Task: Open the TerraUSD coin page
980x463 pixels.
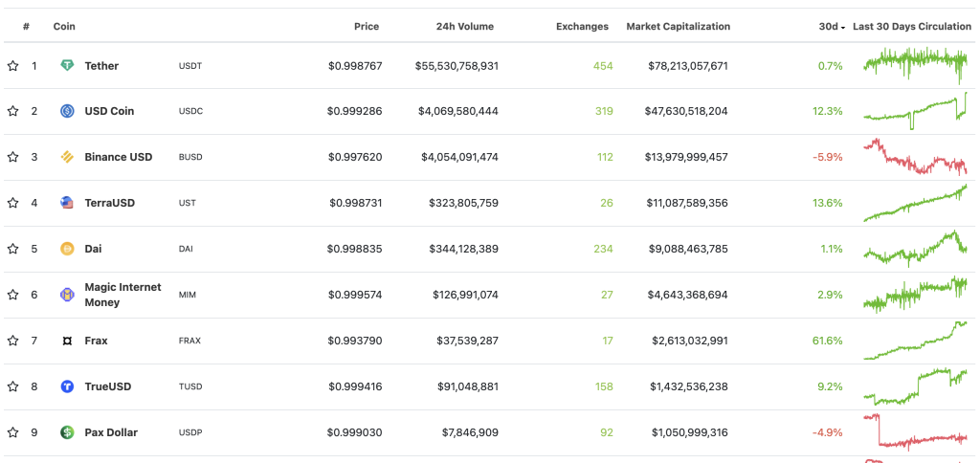Action: tap(110, 203)
